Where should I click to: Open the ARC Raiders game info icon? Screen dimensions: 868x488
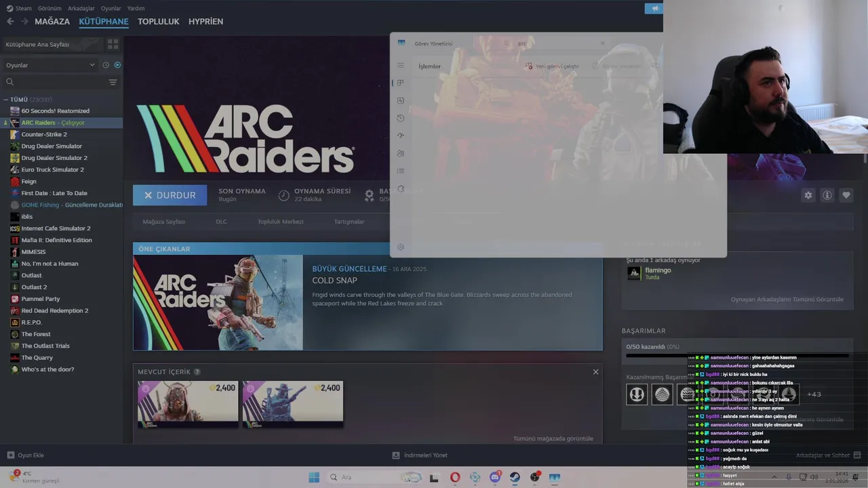click(827, 195)
